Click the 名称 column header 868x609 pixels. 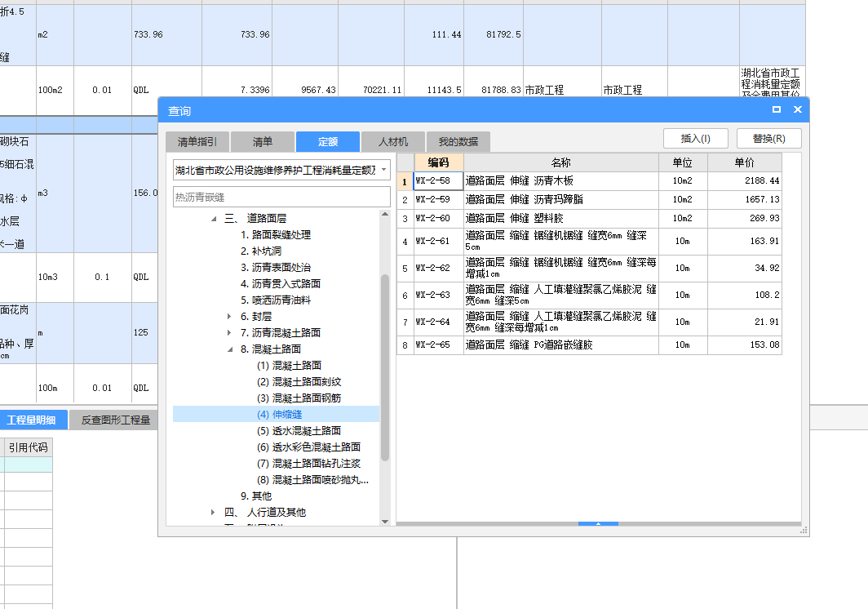tap(560, 162)
